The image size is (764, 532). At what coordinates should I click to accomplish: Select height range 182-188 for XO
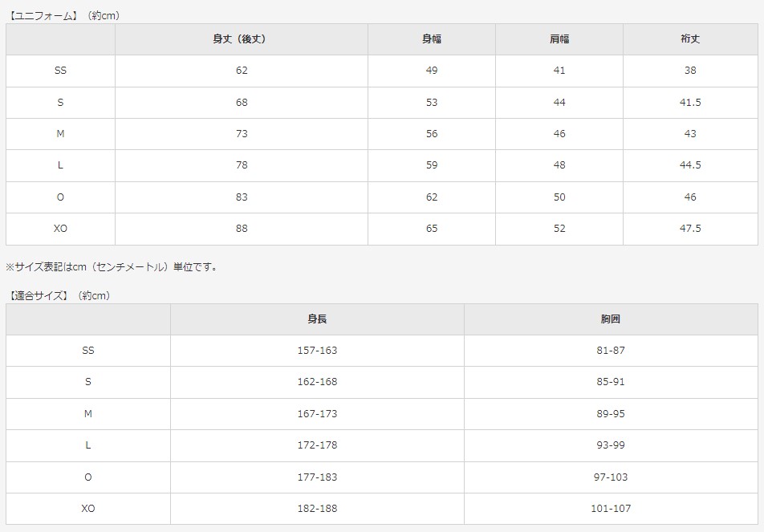click(x=317, y=509)
